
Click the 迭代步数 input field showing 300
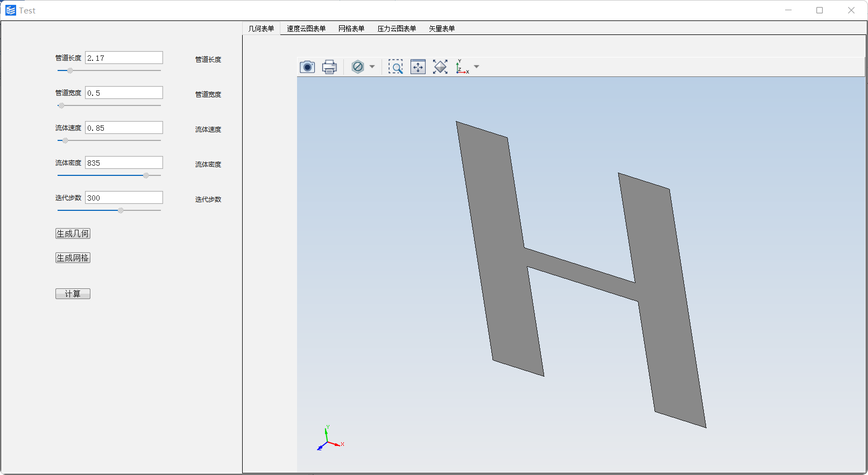pyautogui.click(x=124, y=197)
